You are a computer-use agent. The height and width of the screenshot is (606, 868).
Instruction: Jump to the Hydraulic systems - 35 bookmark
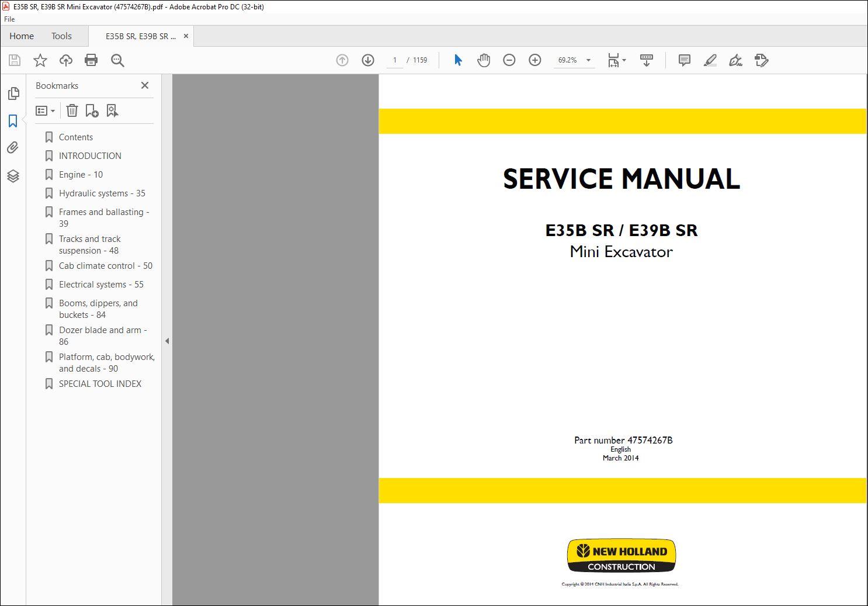[102, 193]
